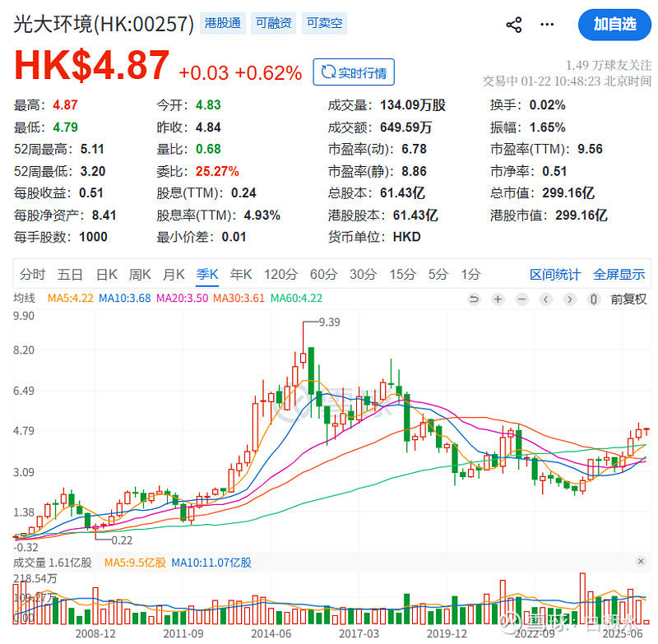Switch to the 60分 chart tab
This screenshot has width=658, height=644.
(323, 275)
